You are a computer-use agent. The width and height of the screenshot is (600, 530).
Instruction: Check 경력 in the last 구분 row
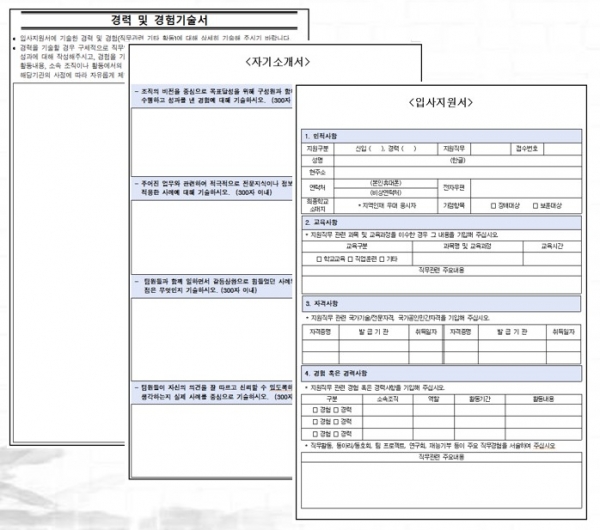click(x=336, y=434)
